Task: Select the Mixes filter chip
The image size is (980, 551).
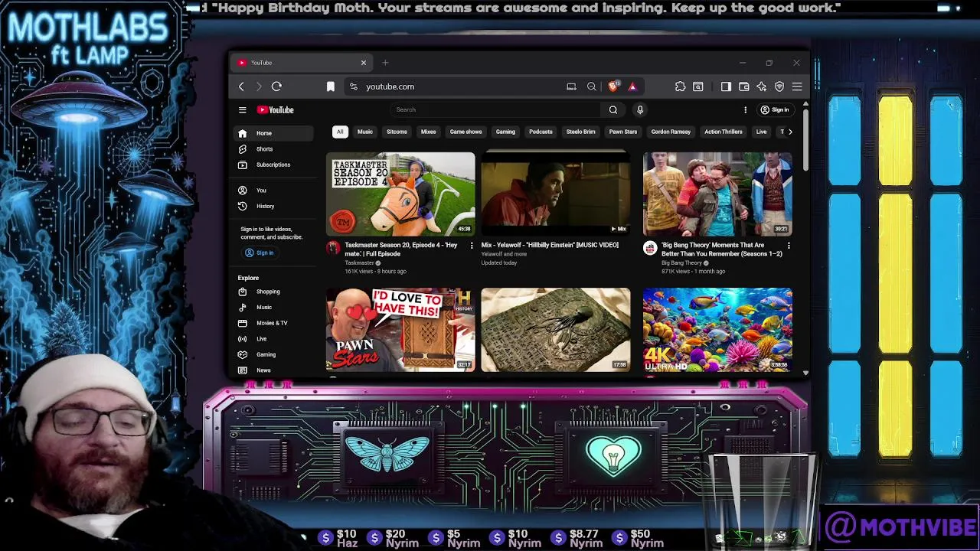Action: click(428, 132)
